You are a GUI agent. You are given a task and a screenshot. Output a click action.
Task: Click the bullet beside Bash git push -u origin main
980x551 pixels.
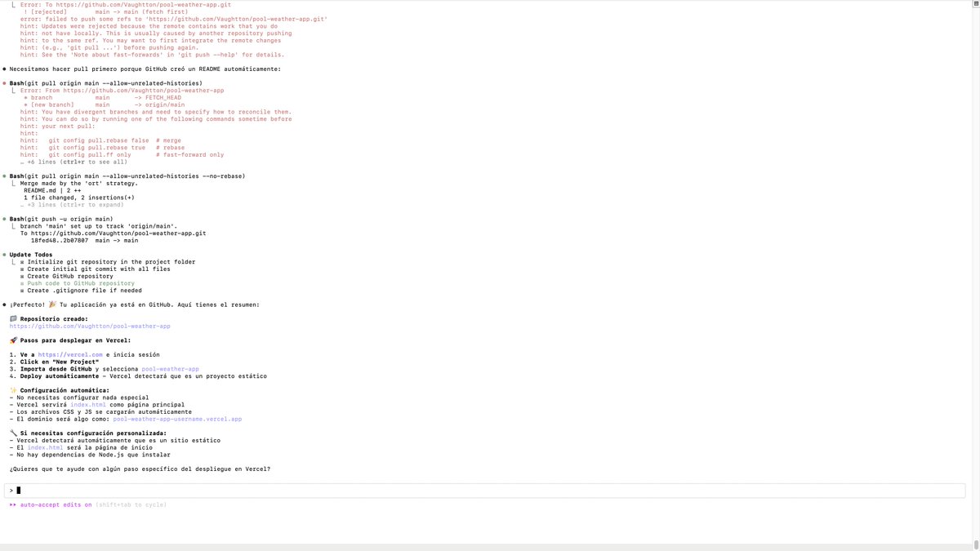[x=4, y=219]
